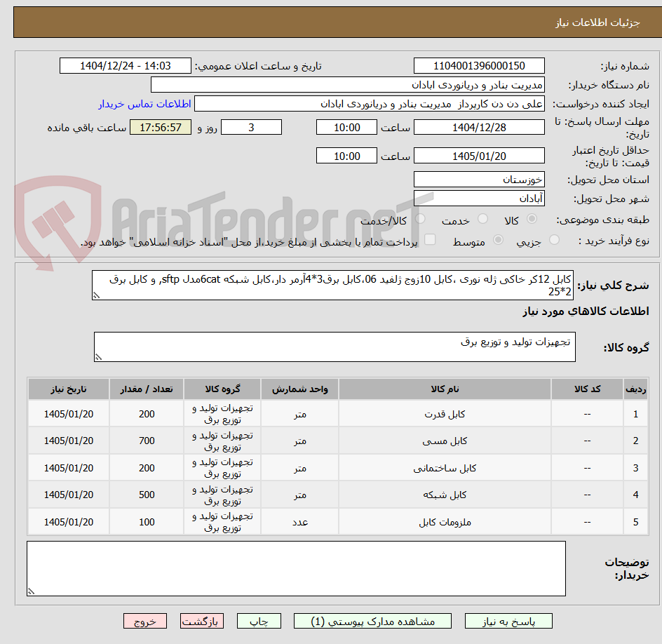Click the remaining time 17:56:57 field

(161, 127)
